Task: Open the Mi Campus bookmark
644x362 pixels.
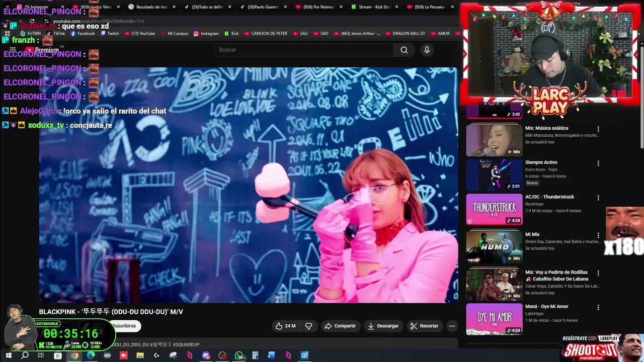Action: click(175, 34)
